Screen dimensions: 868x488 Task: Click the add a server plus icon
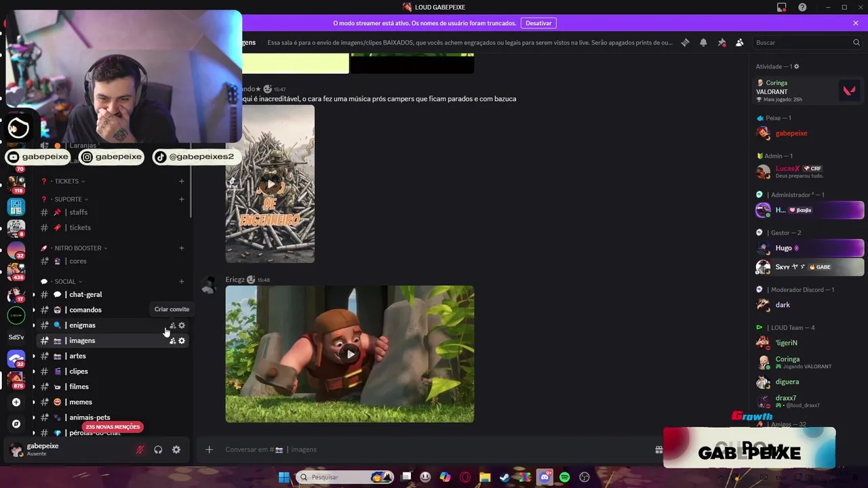(16, 402)
